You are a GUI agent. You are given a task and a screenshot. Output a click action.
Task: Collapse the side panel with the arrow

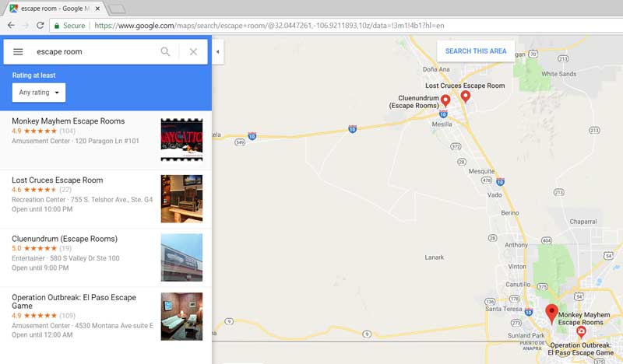[218, 51]
